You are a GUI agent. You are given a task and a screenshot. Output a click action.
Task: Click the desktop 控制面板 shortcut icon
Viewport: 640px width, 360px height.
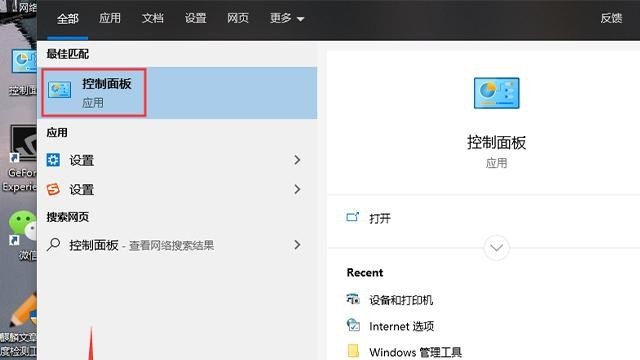[x=24, y=61]
